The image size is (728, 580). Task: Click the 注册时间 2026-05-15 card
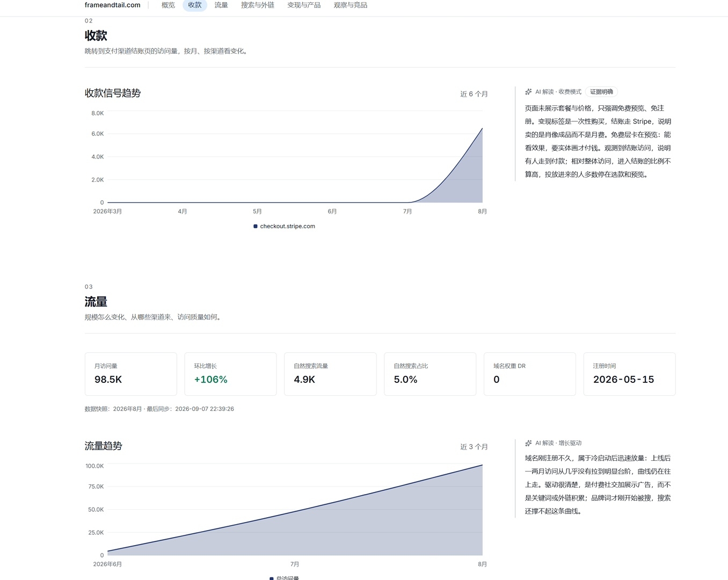[x=629, y=374]
